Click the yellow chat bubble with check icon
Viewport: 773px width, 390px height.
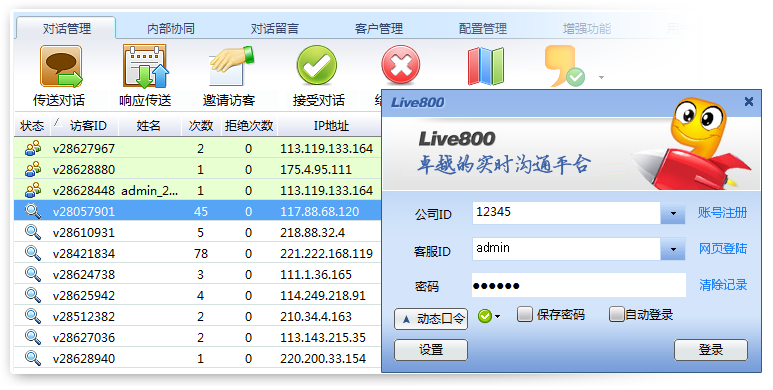click(x=564, y=66)
